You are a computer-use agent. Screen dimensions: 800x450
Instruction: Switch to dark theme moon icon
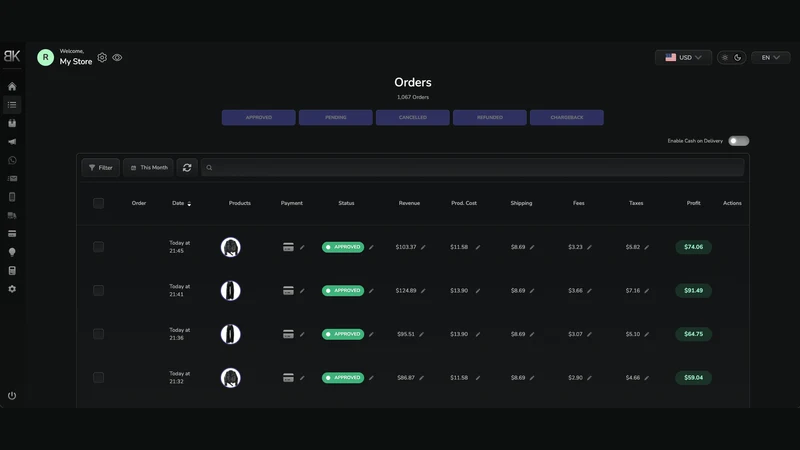pos(738,58)
